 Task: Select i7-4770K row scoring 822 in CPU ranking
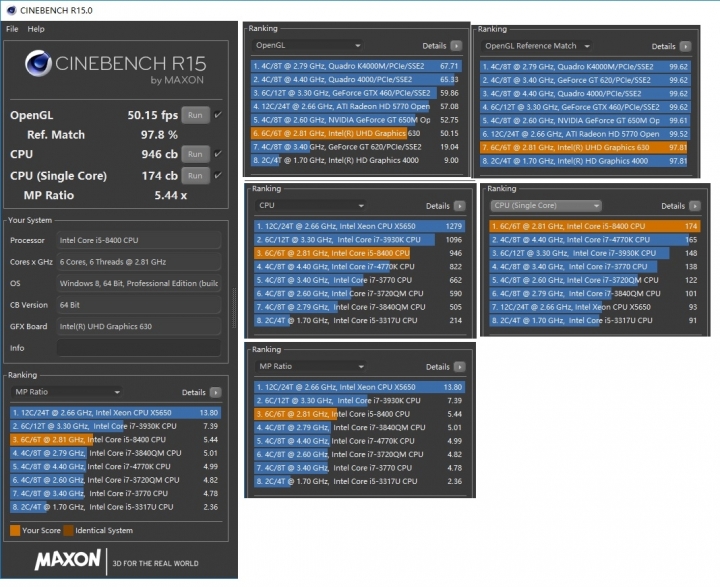[360, 266]
